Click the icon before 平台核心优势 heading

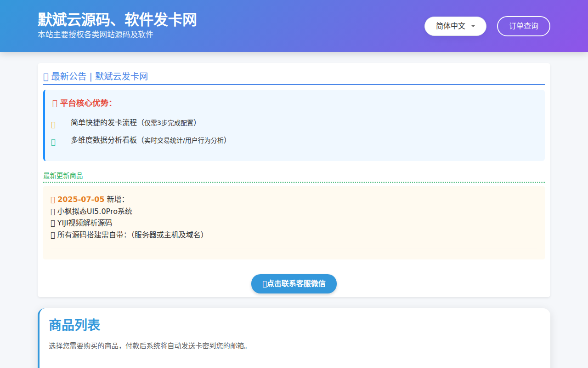pyautogui.click(x=54, y=103)
